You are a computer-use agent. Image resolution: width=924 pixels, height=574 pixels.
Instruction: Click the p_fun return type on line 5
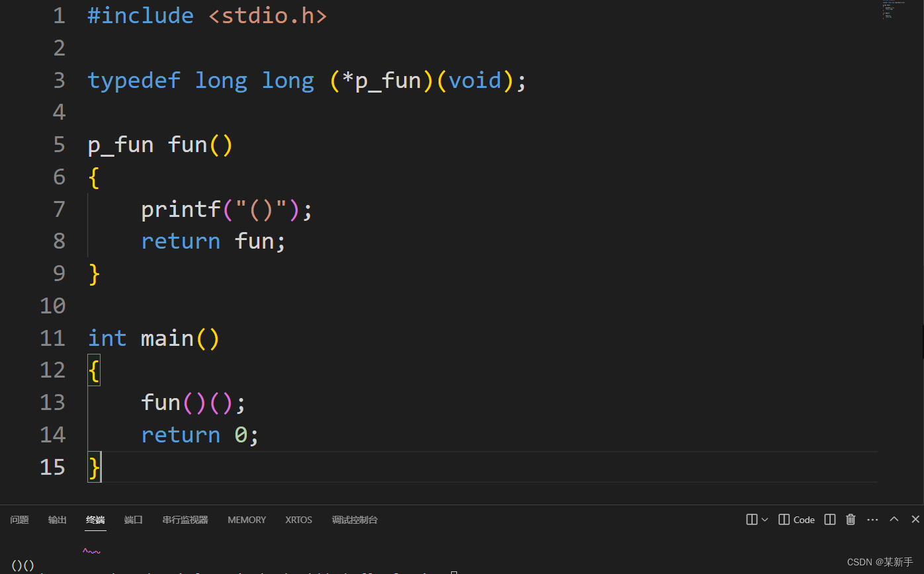pyautogui.click(x=121, y=145)
